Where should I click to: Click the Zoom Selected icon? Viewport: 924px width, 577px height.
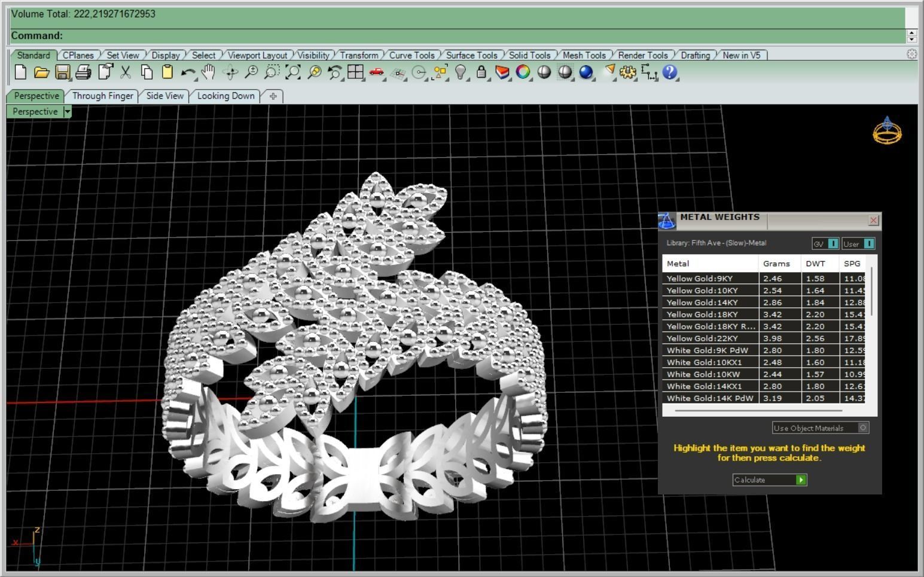point(314,72)
